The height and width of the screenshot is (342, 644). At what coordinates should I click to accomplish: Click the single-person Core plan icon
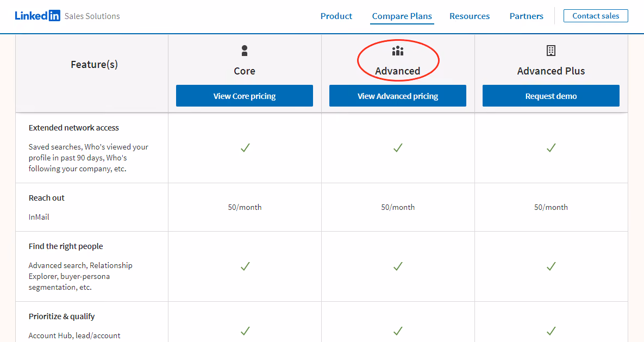[245, 51]
